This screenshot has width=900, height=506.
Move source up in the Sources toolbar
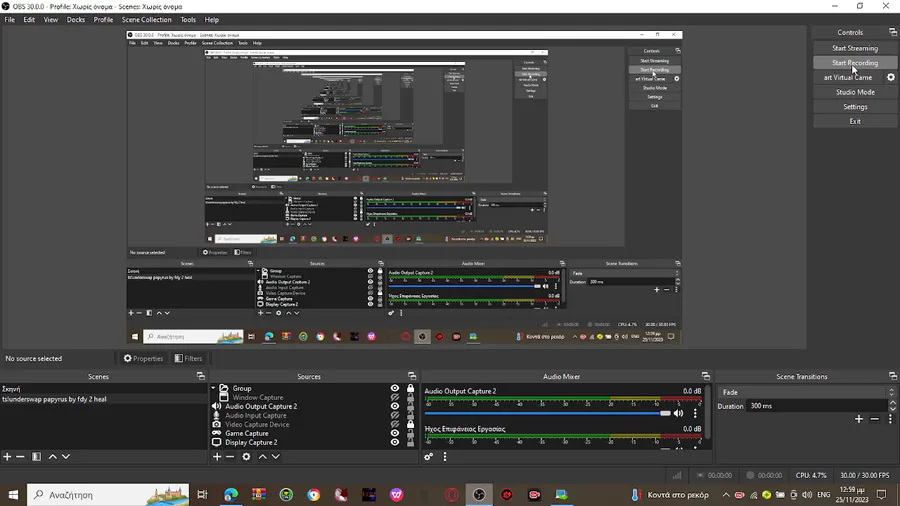[x=262, y=457]
